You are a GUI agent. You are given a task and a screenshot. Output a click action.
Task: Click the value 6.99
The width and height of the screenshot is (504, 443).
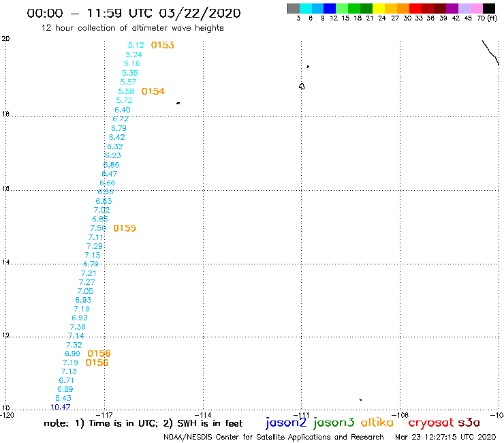coord(72,354)
